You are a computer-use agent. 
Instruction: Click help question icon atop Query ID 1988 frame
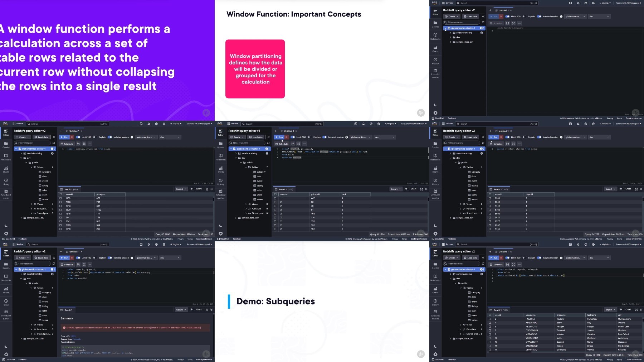(x=586, y=244)
